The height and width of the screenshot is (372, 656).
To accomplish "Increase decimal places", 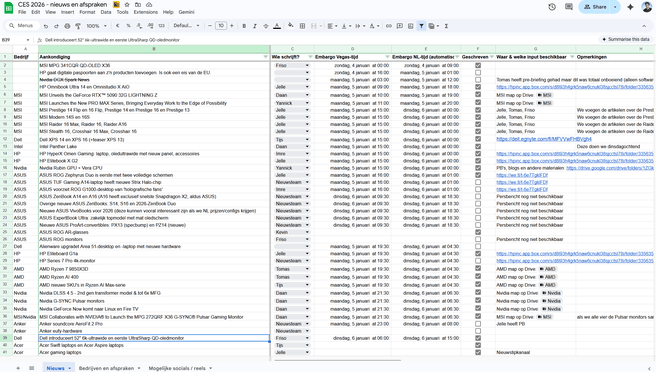I will (150, 26).
